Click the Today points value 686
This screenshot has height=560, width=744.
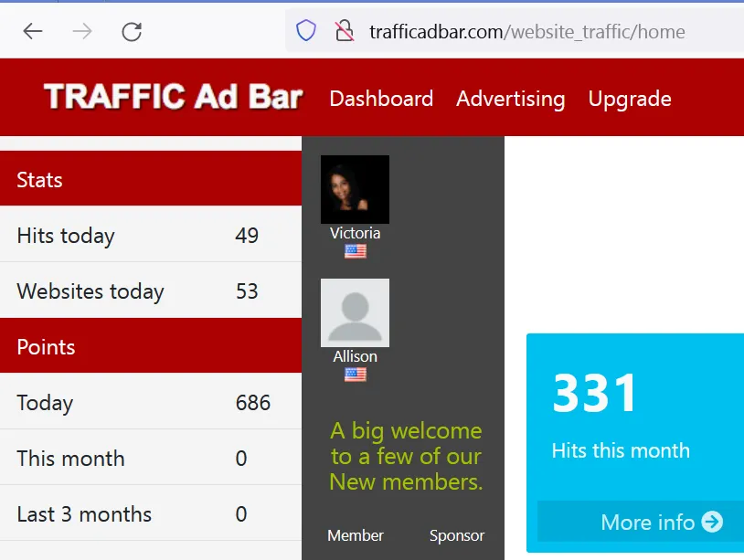[253, 403]
